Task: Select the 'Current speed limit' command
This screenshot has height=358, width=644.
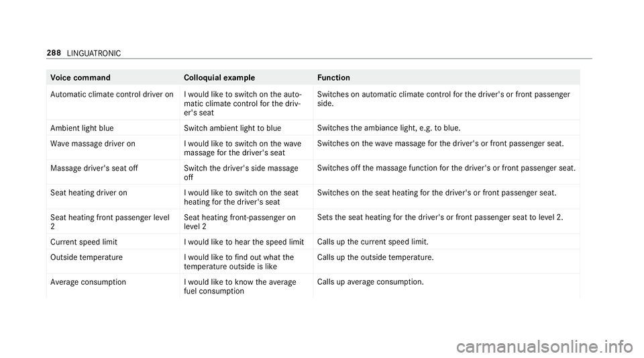Action: (84, 242)
